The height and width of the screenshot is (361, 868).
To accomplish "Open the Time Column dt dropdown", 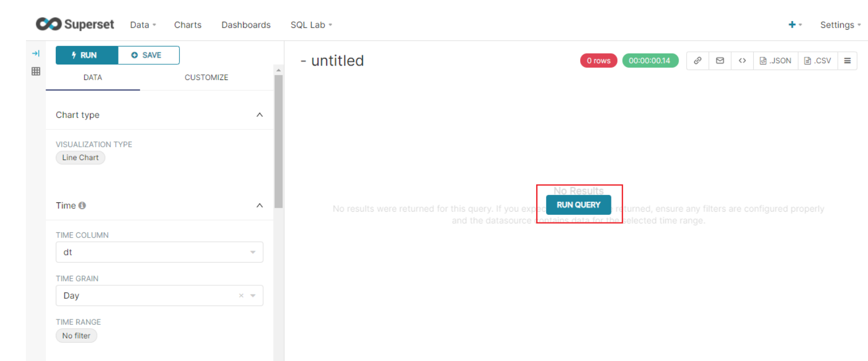I will pyautogui.click(x=159, y=252).
